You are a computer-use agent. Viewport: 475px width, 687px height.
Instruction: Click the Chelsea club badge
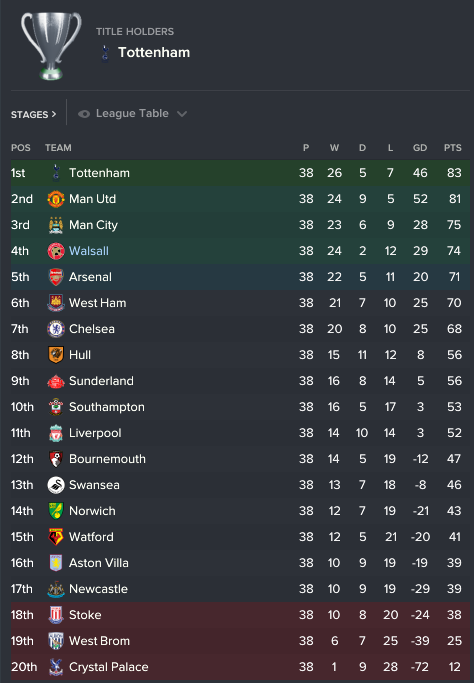tap(56, 329)
